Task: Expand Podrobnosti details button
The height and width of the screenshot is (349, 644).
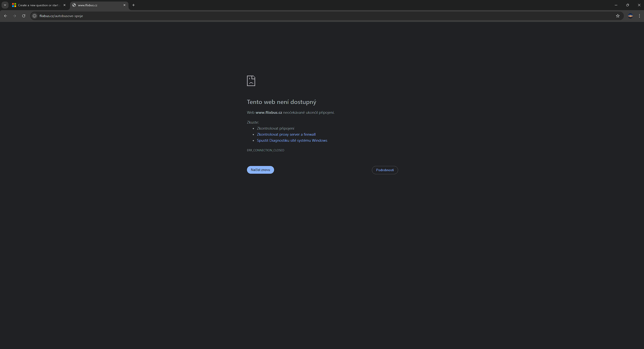Action: pyautogui.click(x=385, y=170)
